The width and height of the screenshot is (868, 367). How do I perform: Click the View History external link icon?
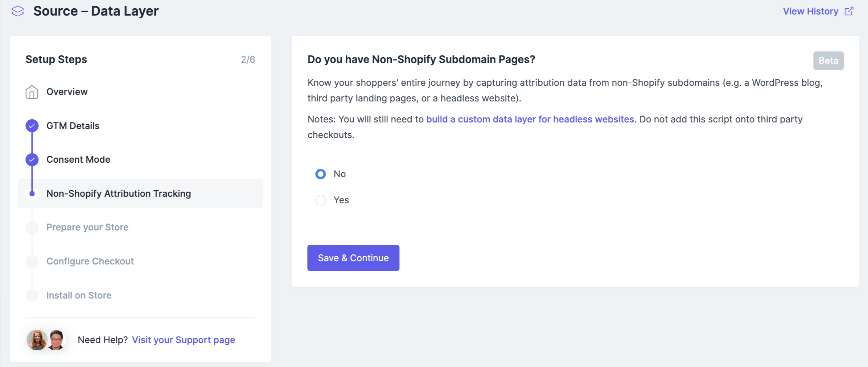point(849,11)
